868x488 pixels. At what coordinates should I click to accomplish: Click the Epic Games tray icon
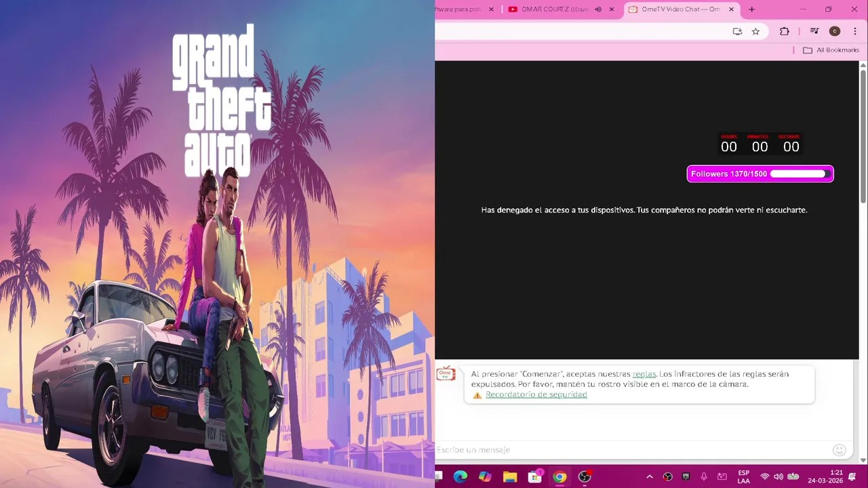coord(686,476)
